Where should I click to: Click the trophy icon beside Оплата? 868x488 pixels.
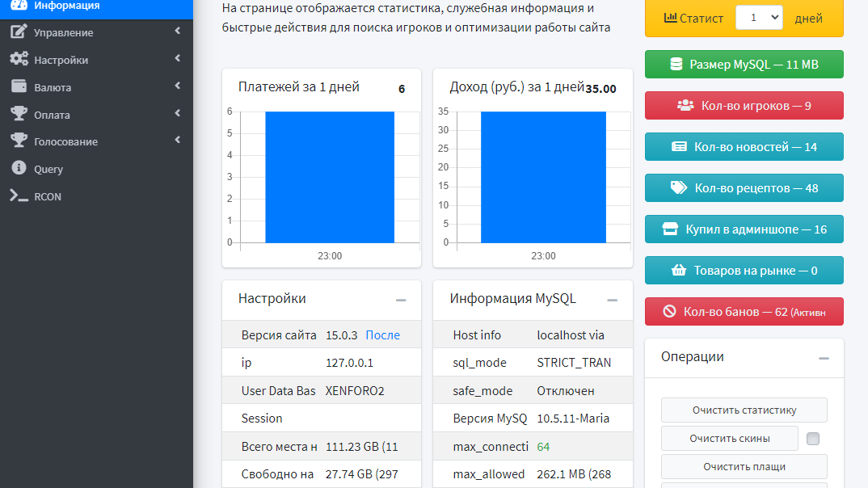coord(19,114)
